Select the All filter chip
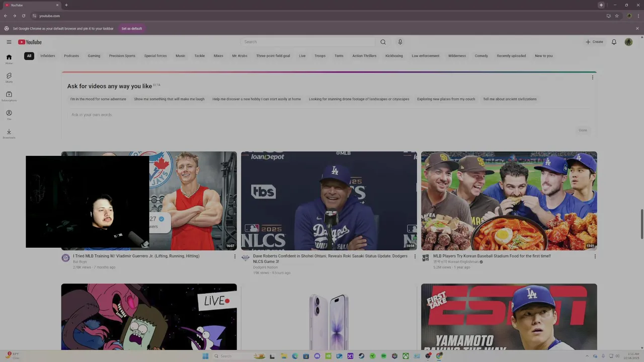The height and width of the screenshot is (362, 644). (29, 56)
